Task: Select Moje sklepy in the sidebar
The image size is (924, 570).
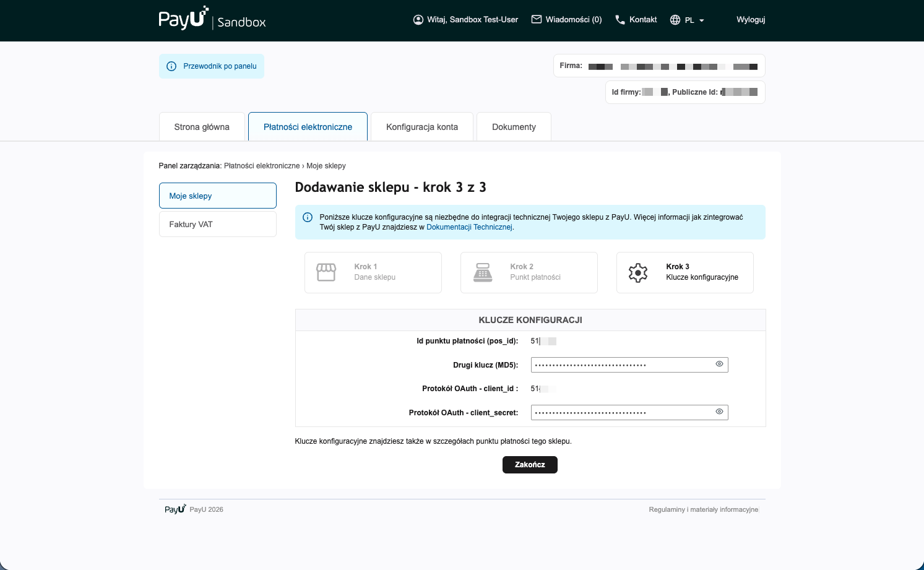Action: click(x=218, y=196)
